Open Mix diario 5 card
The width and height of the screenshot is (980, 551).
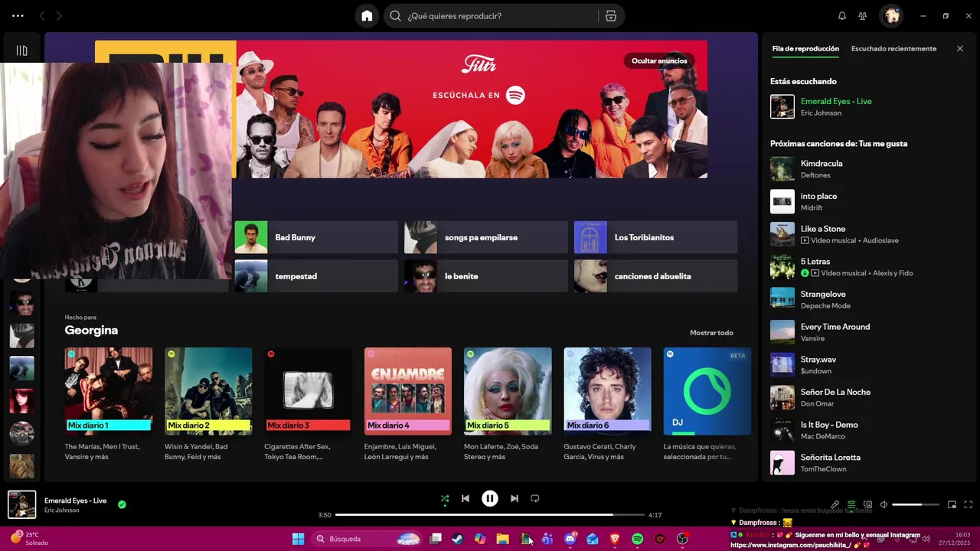pos(508,404)
